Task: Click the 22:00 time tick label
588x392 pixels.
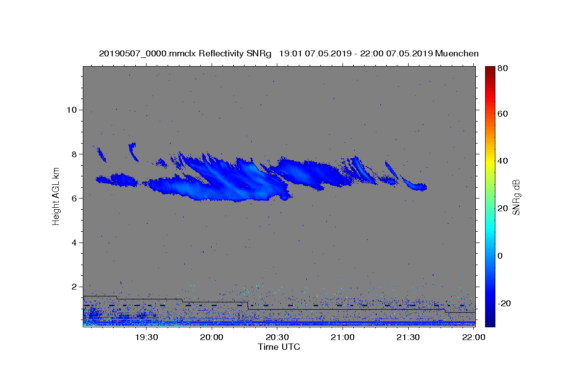Action: point(473,337)
